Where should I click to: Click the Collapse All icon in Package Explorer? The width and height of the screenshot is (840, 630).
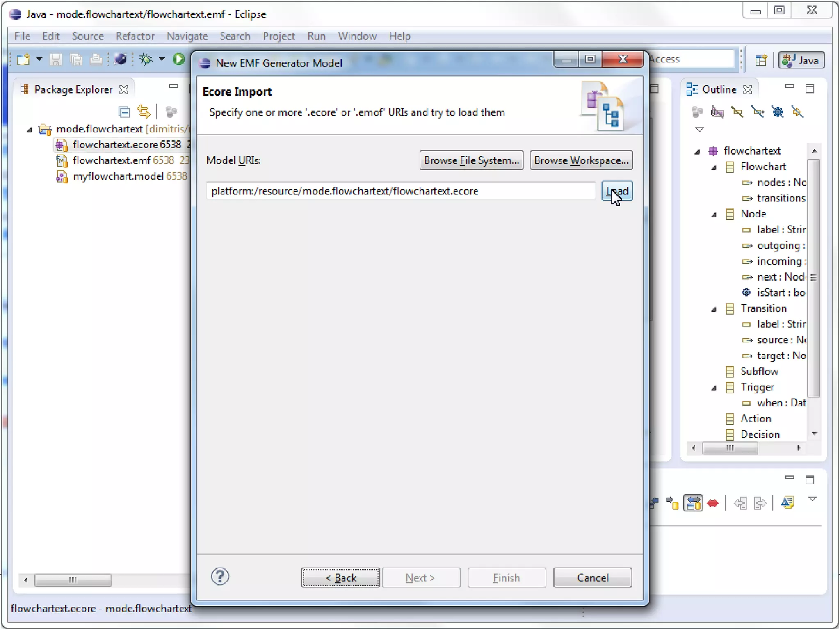click(124, 112)
